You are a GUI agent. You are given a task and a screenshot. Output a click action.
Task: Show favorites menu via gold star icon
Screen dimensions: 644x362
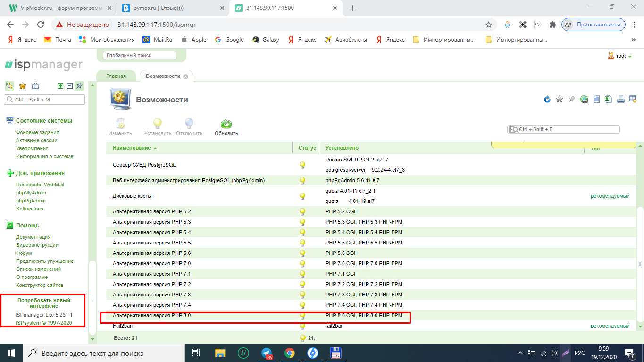pyautogui.click(x=22, y=86)
